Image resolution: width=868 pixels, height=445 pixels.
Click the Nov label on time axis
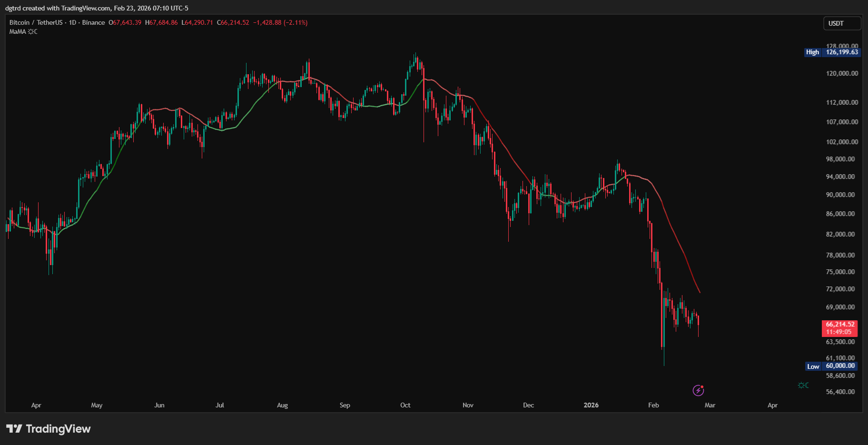pyautogui.click(x=468, y=405)
